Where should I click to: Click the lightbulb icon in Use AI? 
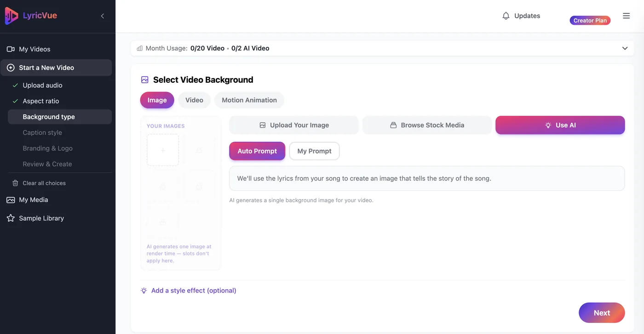pos(548,125)
